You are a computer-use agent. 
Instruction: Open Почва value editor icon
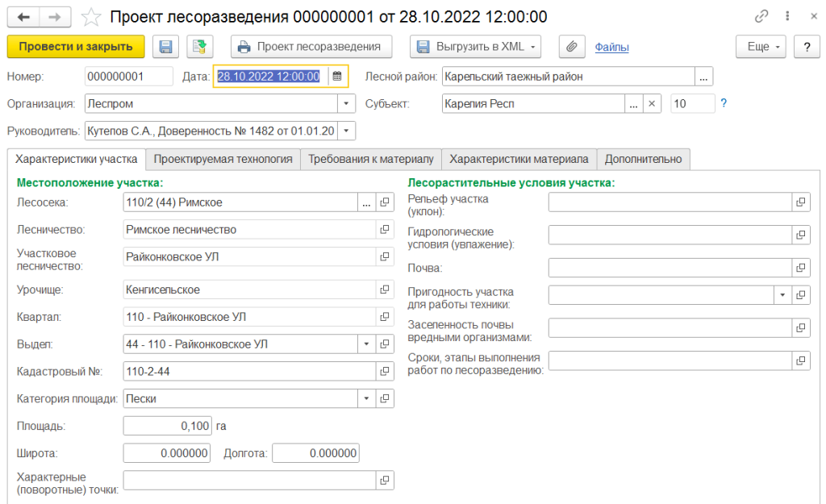coord(801,268)
